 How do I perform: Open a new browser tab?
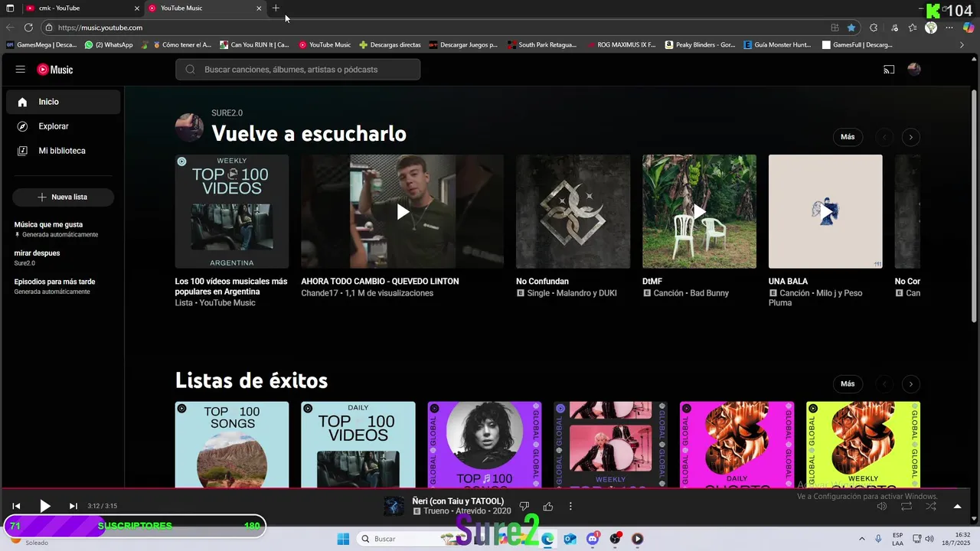pos(276,8)
